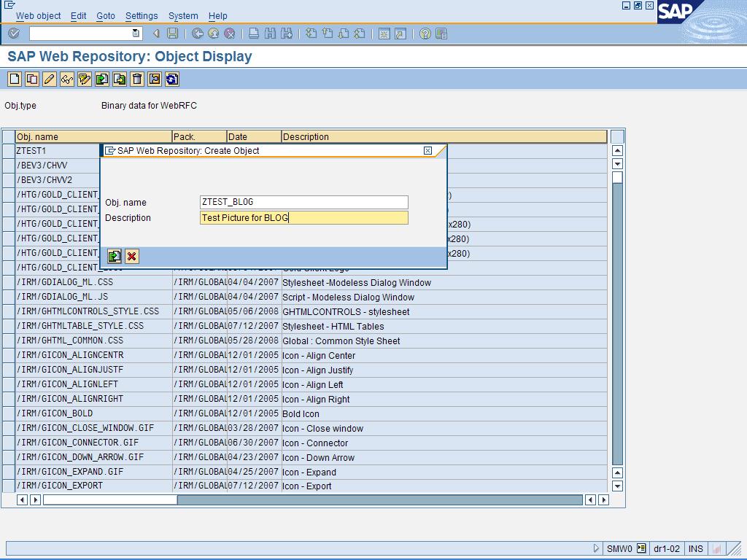Click the Date column header
The width and height of the screenshot is (747, 560).
coord(254,136)
